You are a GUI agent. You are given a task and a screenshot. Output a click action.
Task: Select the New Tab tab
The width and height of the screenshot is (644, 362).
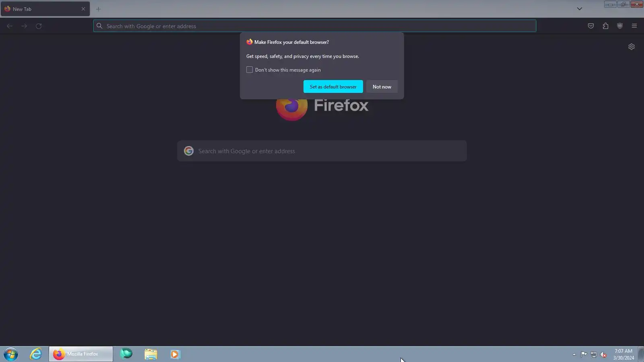coord(45,9)
